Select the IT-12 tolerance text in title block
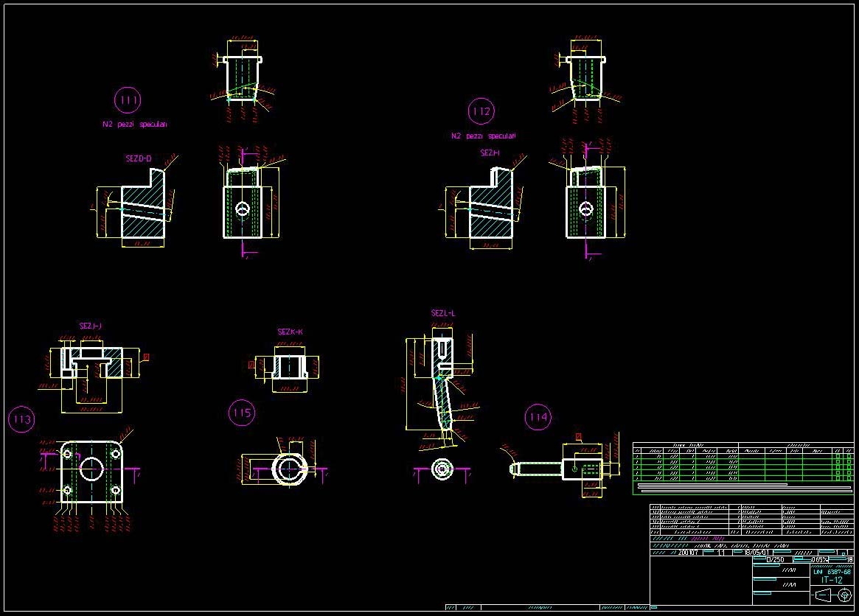The height and width of the screenshot is (616, 859). pyautogui.click(x=832, y=580)
